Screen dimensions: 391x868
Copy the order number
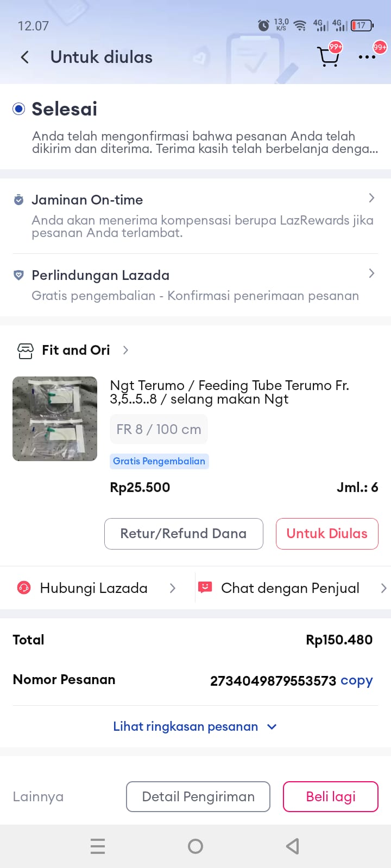click(357, 680)
